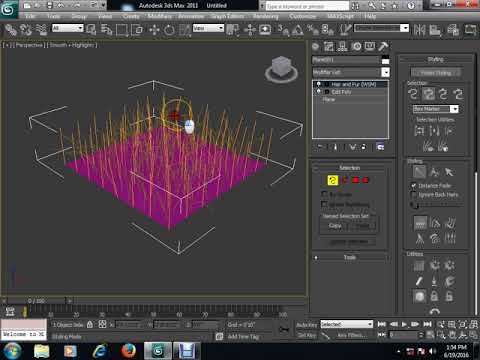Toggle the By Vertex checkbox
480x360 pixels.
324,194
